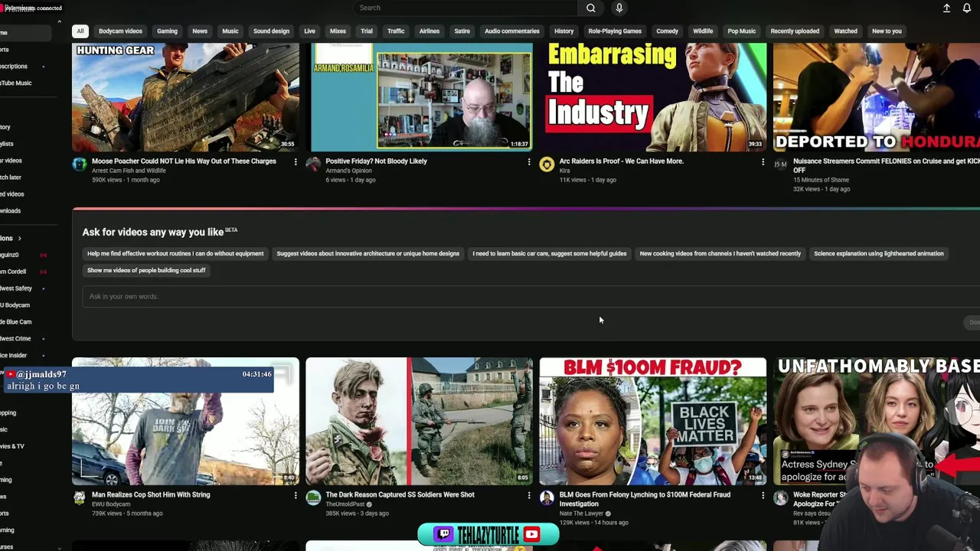Select the Watched chip
Image resolution: width=980 pixels, height=551 pixels.
point(845,31)
